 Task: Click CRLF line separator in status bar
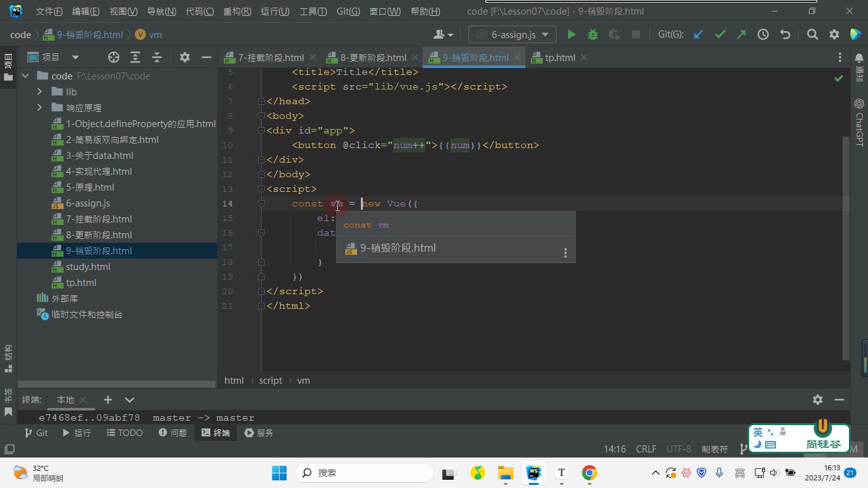point(646,449)
